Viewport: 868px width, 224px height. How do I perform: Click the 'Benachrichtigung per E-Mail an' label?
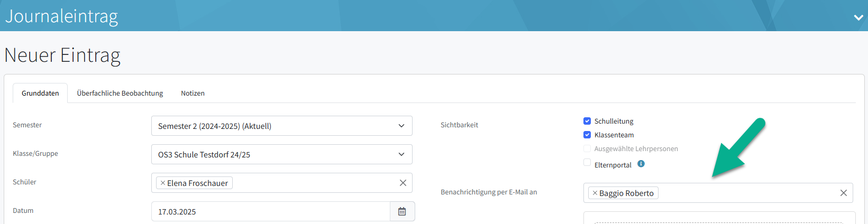[x=489, y=192]
